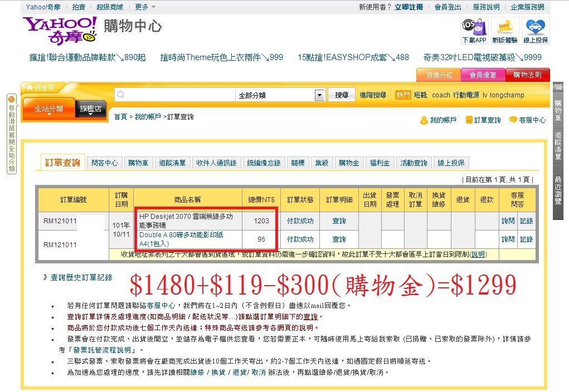This screenshot has width=569, height=392.
Task: Open promo 15點搶!EASYSHOP成套↘488
Action: pos(353,57)
